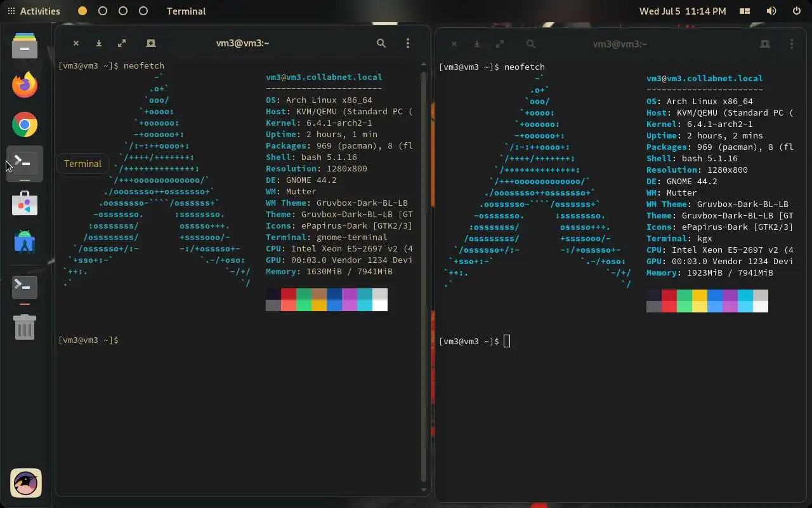Click the vm3@vm3.collabnet.local header in left terminal
The width and height of the screenshot is (812, 508).
coord(324,77)
